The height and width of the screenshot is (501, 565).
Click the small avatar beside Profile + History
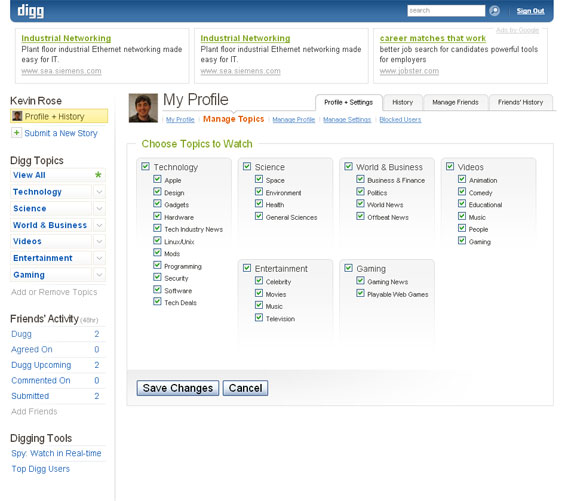click(x=17, y=116)
